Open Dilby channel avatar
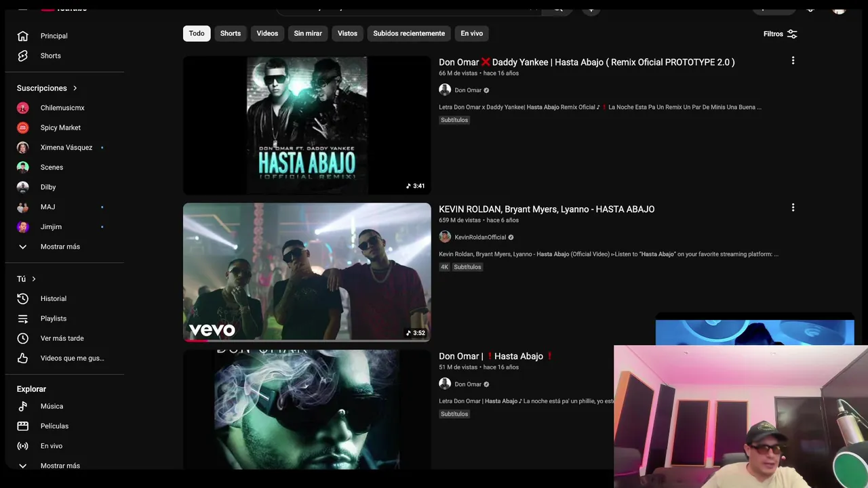The width and height of the screenshot is (868, 488). tap(22, 187)
